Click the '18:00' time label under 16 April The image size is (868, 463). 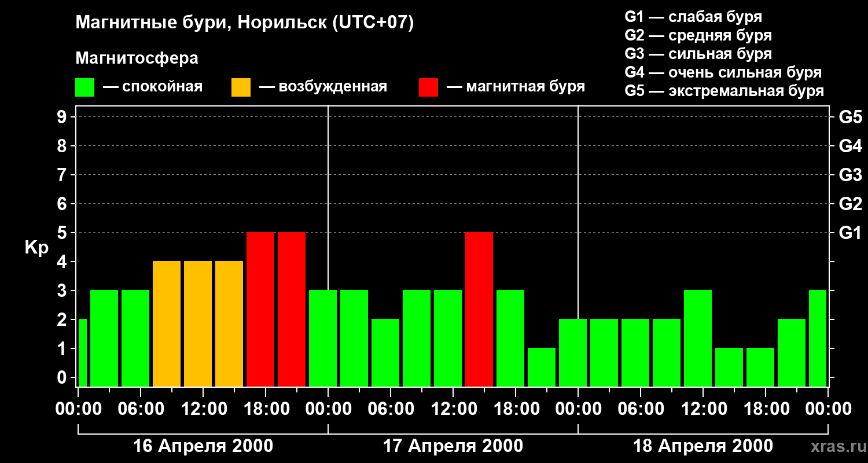(x=266, y=409)
